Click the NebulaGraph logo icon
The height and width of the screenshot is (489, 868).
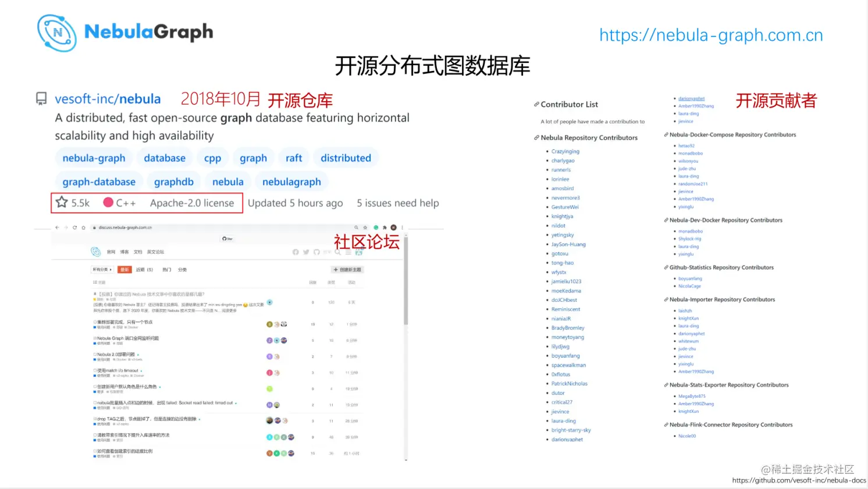coord(56,33)
